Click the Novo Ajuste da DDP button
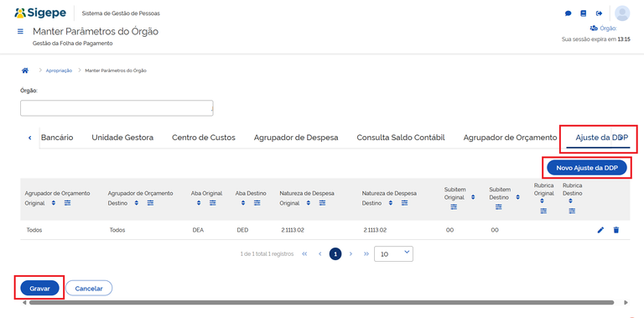644x318 pixels. click(587, 168)
